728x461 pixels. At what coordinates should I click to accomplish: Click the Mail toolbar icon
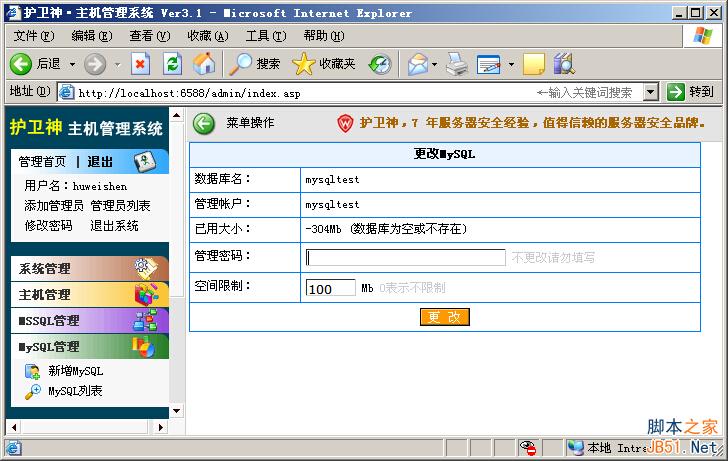click(416, 64)
